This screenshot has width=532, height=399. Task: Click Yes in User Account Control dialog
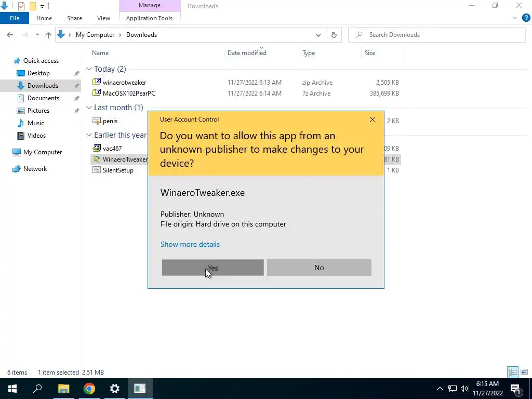coord(212,268)
